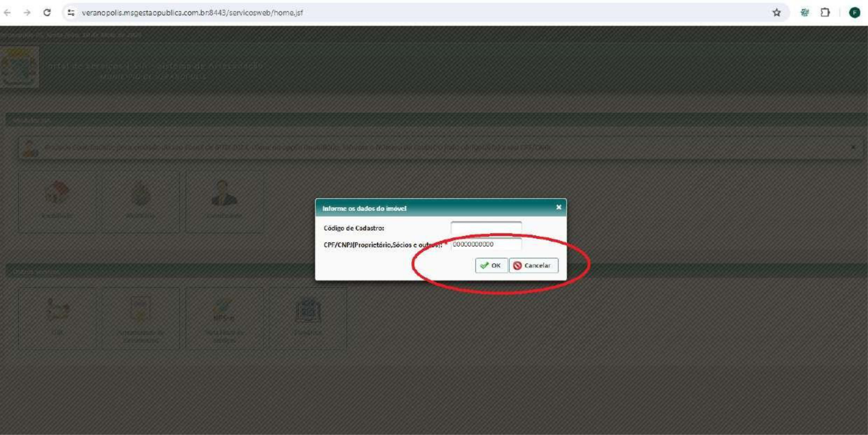
Task: Open the green extension icon in toolbar
Action: coord(805,13)
